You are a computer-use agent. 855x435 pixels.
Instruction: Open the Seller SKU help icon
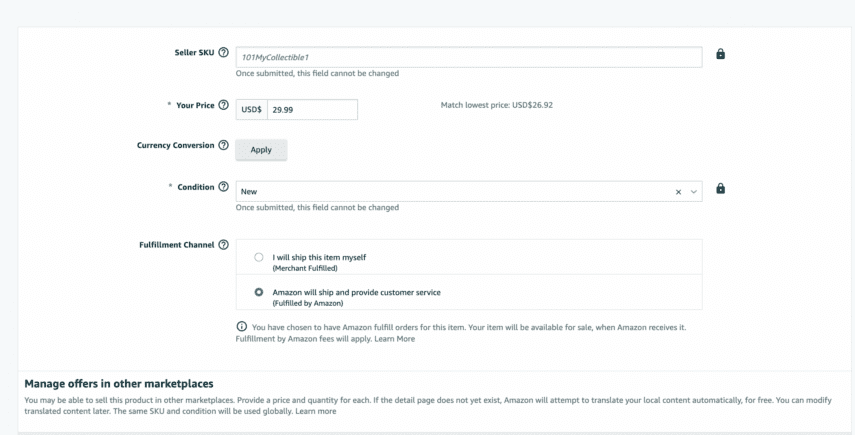click(223, 52)
